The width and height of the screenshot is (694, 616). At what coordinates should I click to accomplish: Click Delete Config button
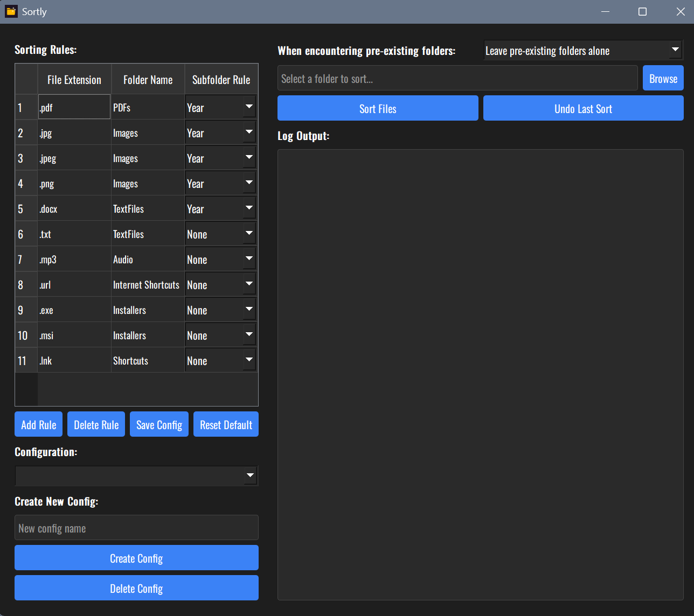tap(136, 588)
